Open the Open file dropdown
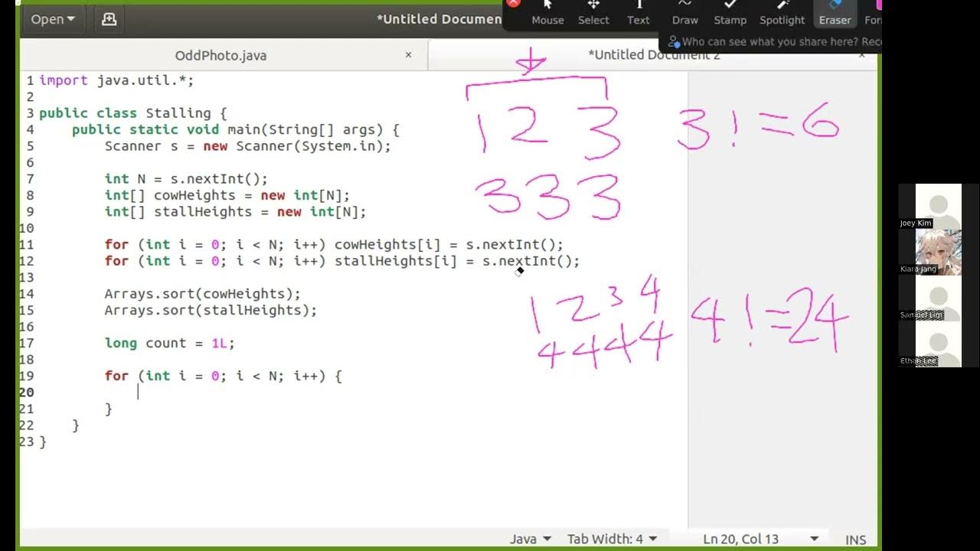980x551 pixels. point(53,19)
